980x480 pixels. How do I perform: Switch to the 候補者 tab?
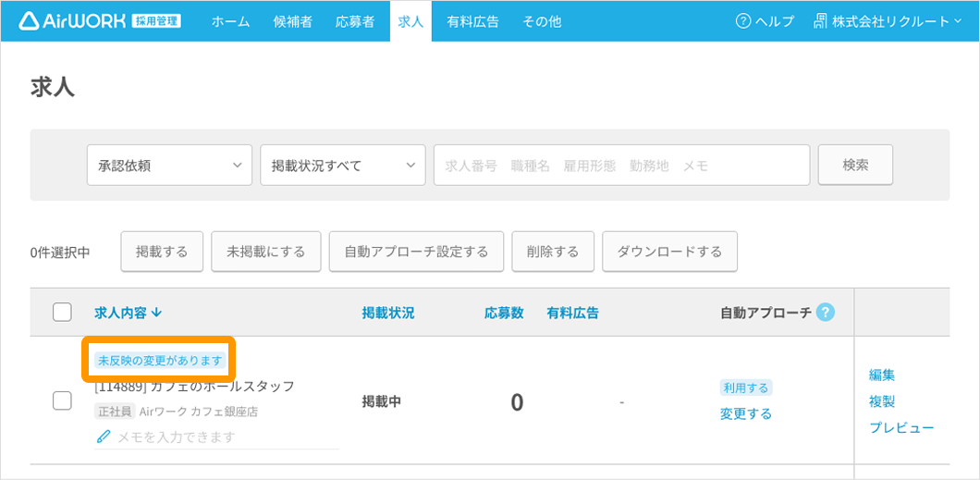click(292, 21)
